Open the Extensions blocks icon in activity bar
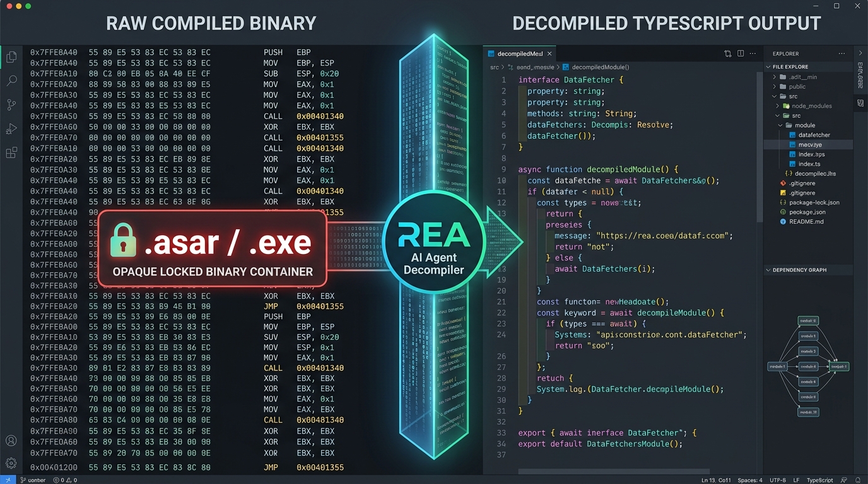The width and height of the screenshot is (868, 484). (11, 153)
